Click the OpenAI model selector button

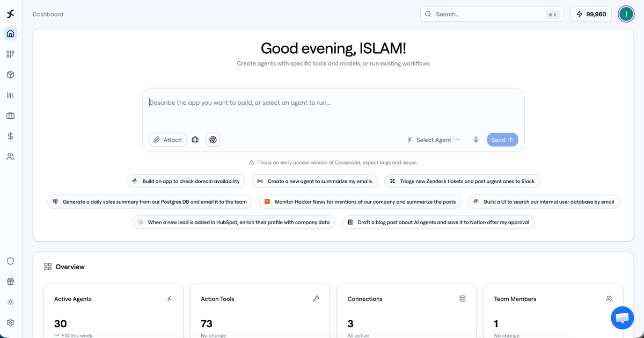(213, 140)
